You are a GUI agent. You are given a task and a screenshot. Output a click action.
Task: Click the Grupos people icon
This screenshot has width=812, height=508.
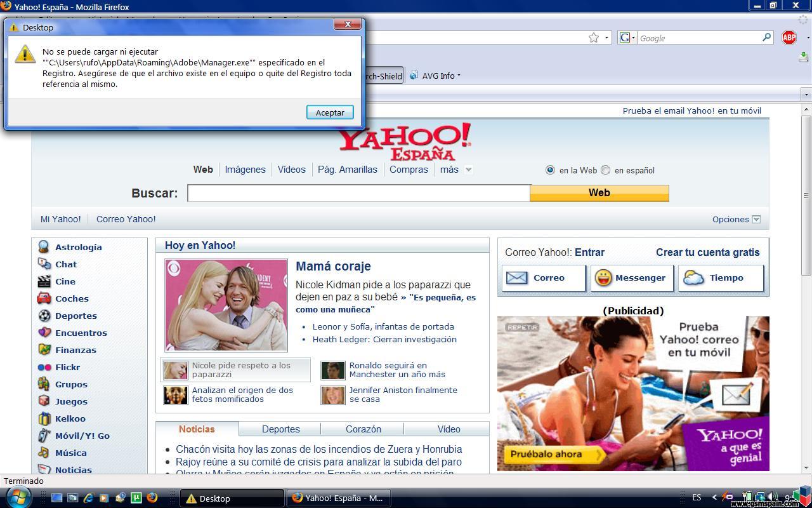click(x=44, y=384)
